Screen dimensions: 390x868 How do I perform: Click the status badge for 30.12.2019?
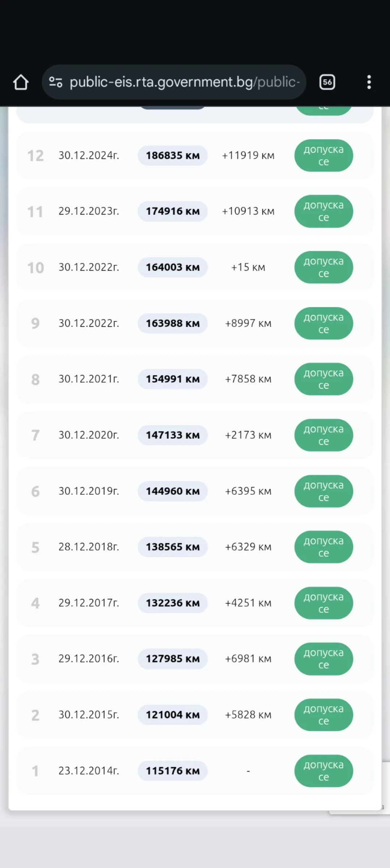[323, 491]
